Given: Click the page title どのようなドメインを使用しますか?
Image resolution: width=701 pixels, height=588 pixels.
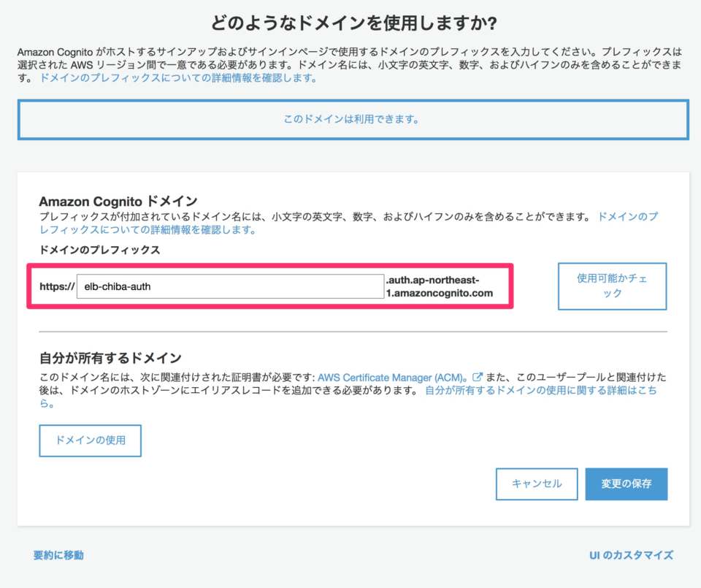Looking at the screenshot, I should click(353, 23).
